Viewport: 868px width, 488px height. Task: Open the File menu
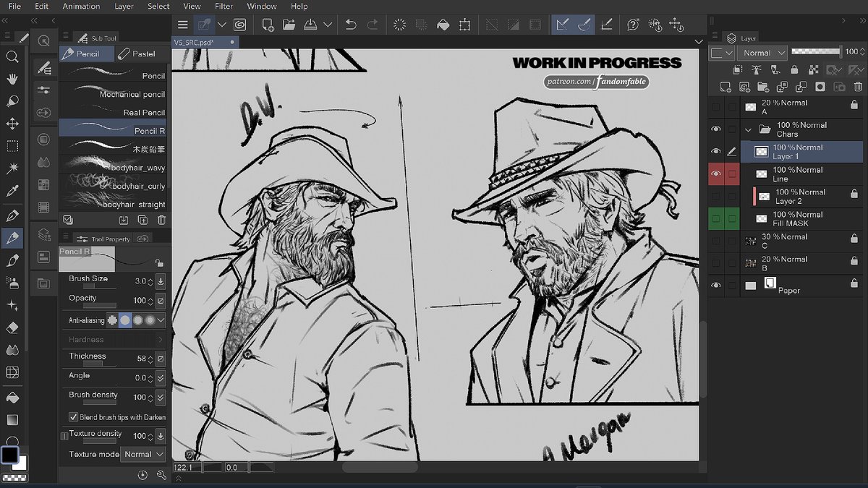(x=14, y=6)
